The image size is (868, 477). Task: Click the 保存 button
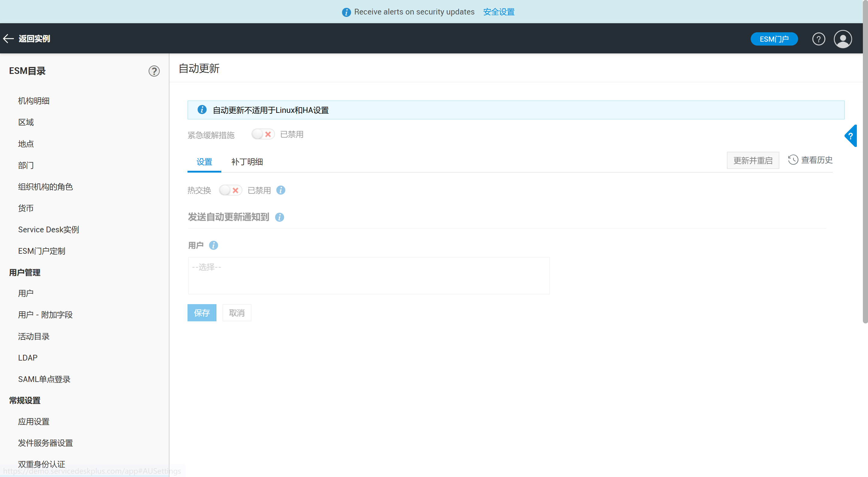click(x=201, y=313)
